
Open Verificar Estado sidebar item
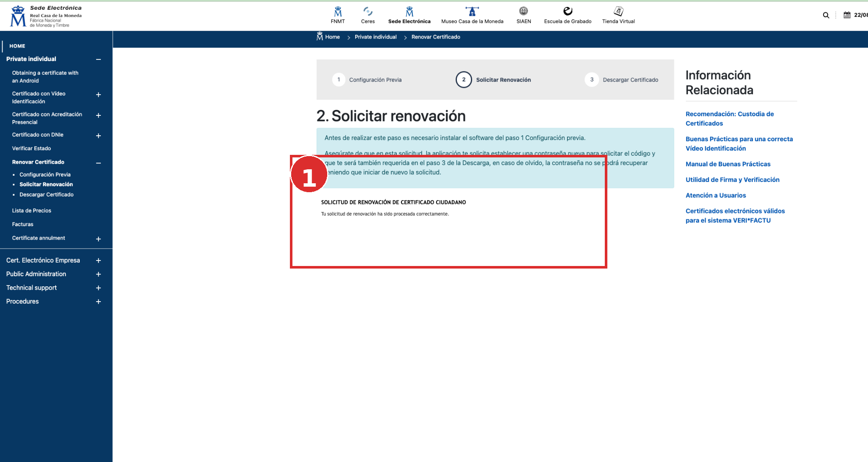pos(31,148)
